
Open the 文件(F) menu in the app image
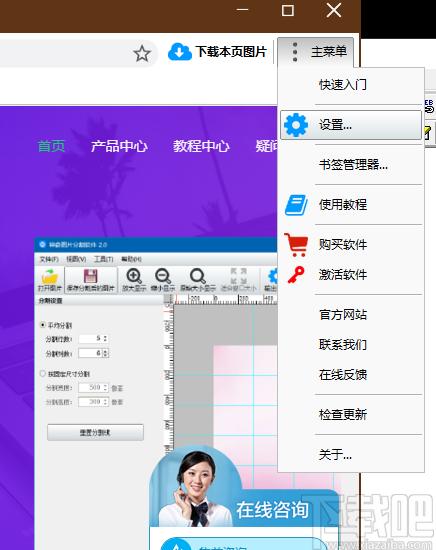[x=49, y=259]
